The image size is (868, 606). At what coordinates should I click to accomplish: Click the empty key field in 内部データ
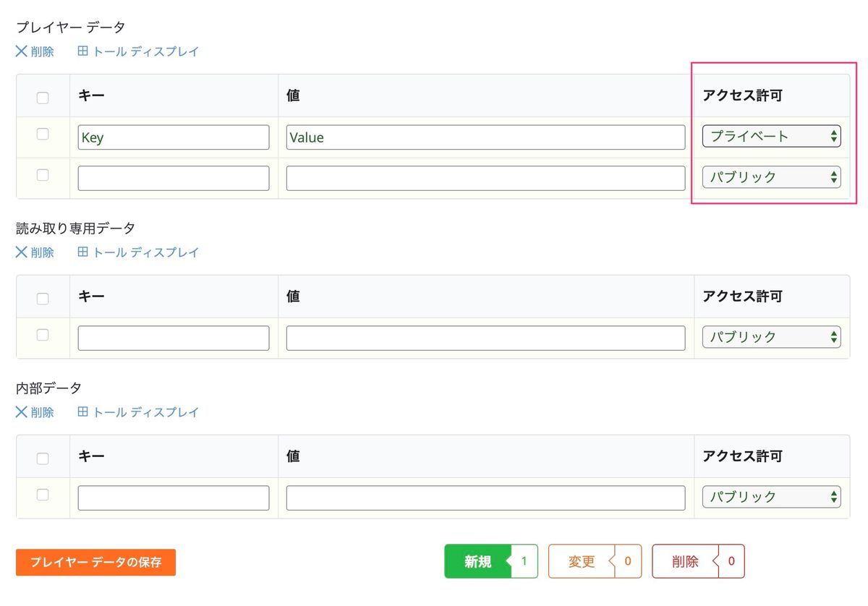pyautogui.click(x=173, y=497)
